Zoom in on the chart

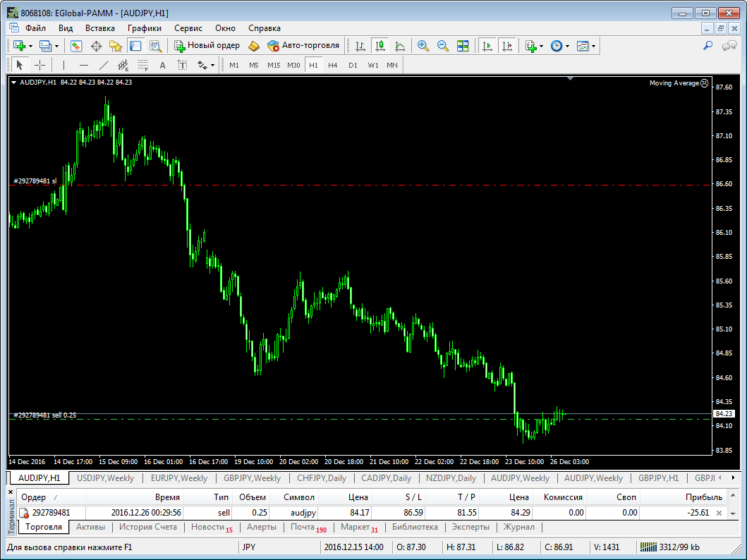[x=423, y=46]
